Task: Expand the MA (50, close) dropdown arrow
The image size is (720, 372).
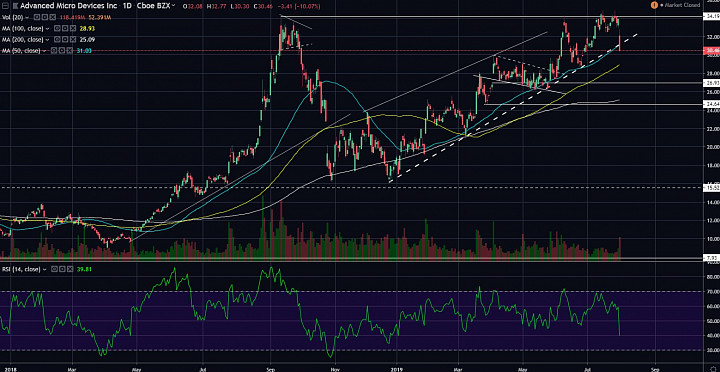Action: click(x=44, y=51)
